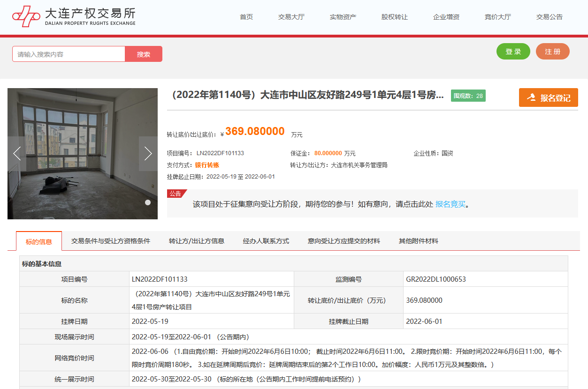
Task: Click the 报名竞买 link in the announcement
Action: [450, 204]
